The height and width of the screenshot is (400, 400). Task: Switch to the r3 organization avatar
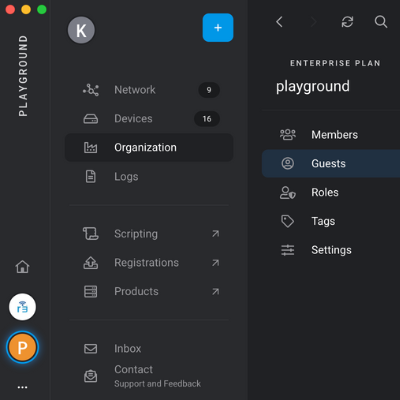click(x=22, y=307)
